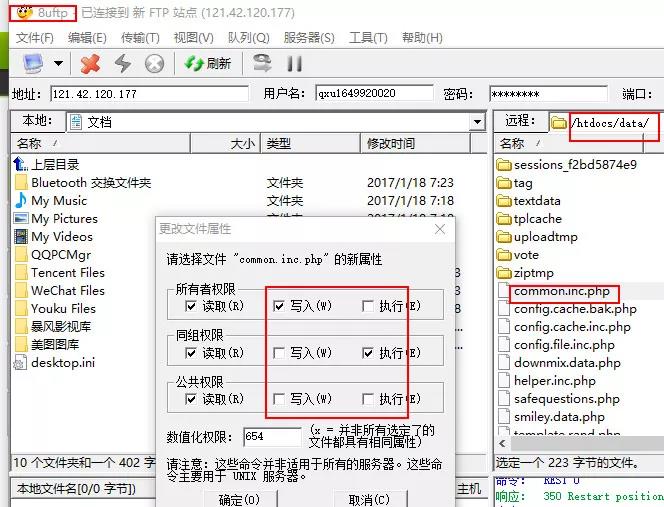The image size is (664, 507).
Task: Toggle public 写入(W) checkbox under 公共权限
Action: click(x=279, y=399)
